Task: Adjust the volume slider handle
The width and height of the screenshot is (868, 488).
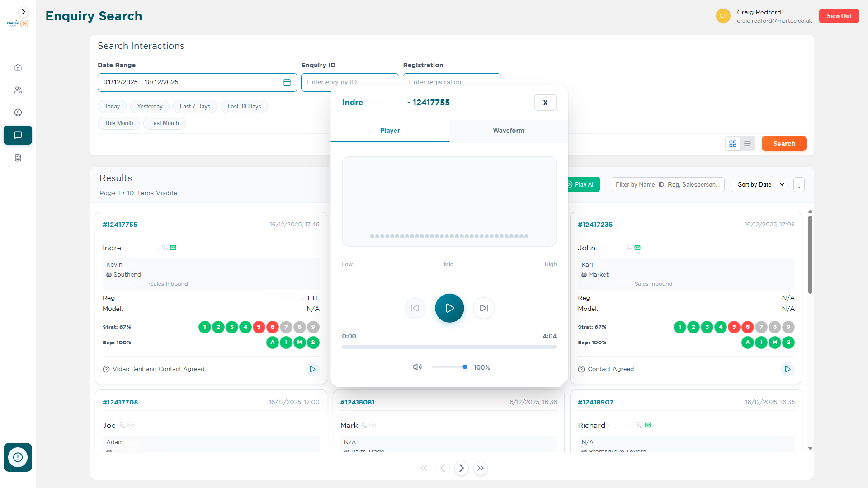Action: pyautogui.click(x=465, y=367)
